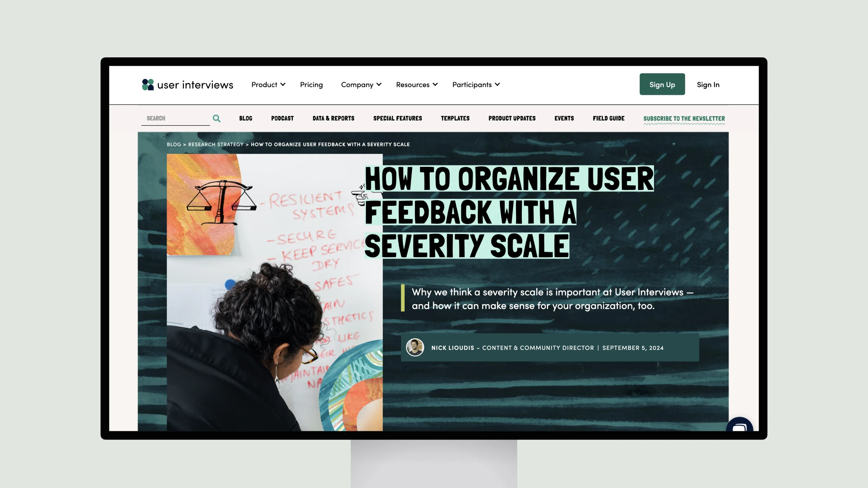Click the User Interviews logo icon
This screenshot has height=488, width=868.
(148, 84)
